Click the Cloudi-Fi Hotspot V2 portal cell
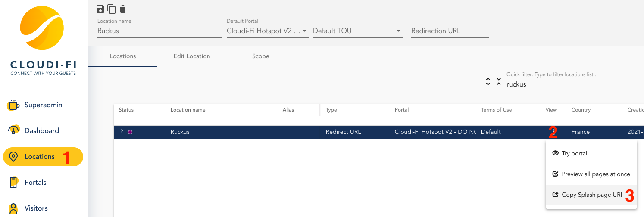 [x=435, y=132]
